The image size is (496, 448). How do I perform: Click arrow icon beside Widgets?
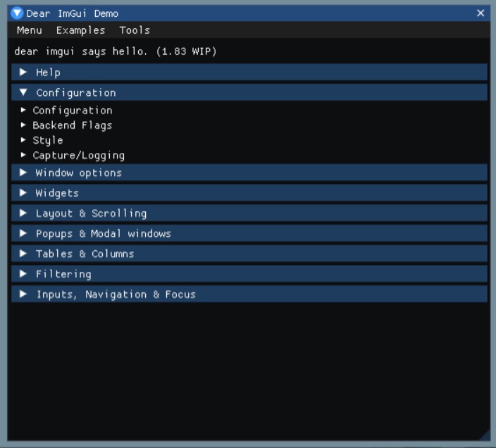click(x=23, y=193)
